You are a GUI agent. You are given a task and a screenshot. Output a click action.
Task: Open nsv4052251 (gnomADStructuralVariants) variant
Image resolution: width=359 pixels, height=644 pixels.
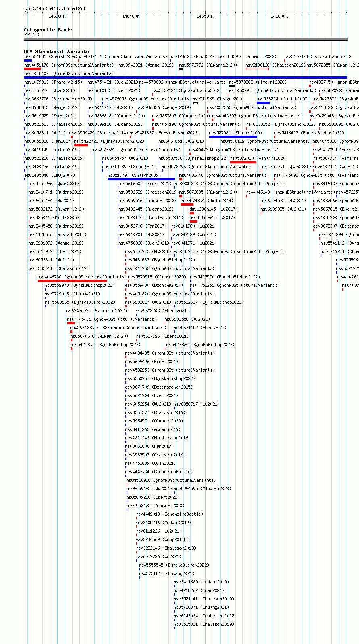[235, 286]
